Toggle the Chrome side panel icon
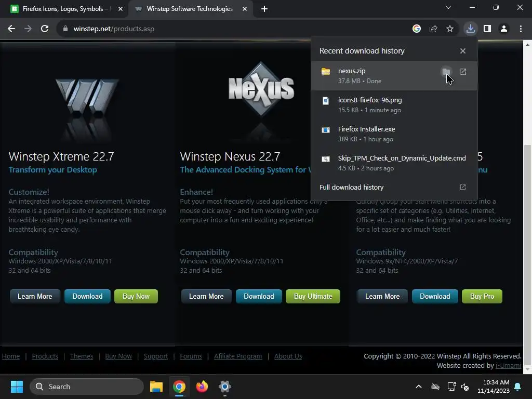 coord(487,29)
